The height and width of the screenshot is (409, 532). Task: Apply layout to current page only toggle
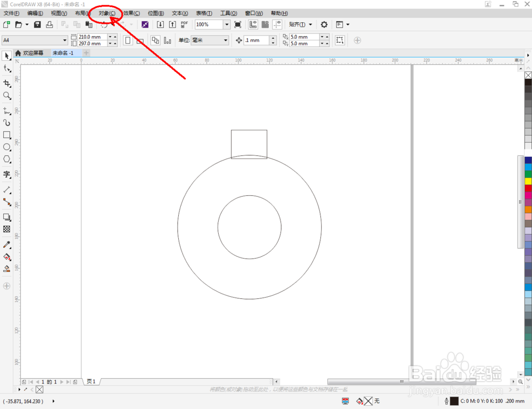(x=168, y=40)
